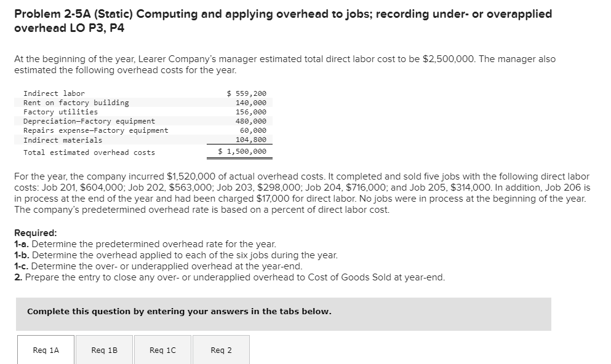Click the Req 2 requirement button
This screenshot has height=364, width=611.
[220, 349]
